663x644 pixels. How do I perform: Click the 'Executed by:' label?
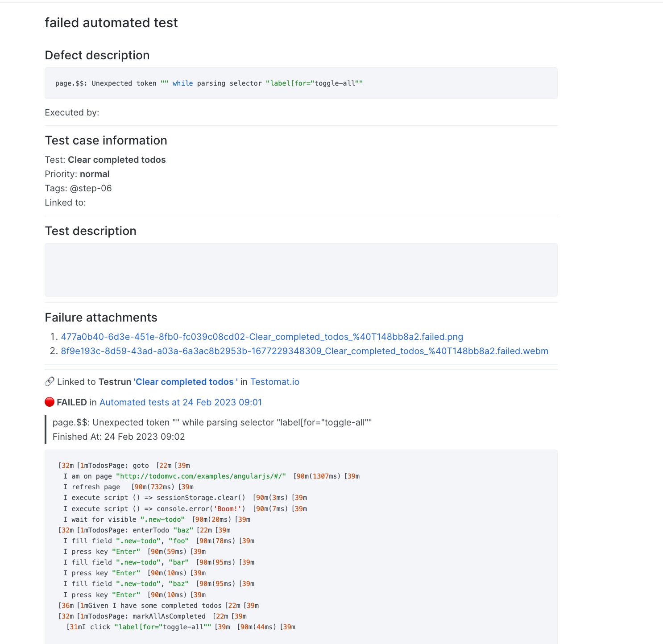[x=72, y=112]
